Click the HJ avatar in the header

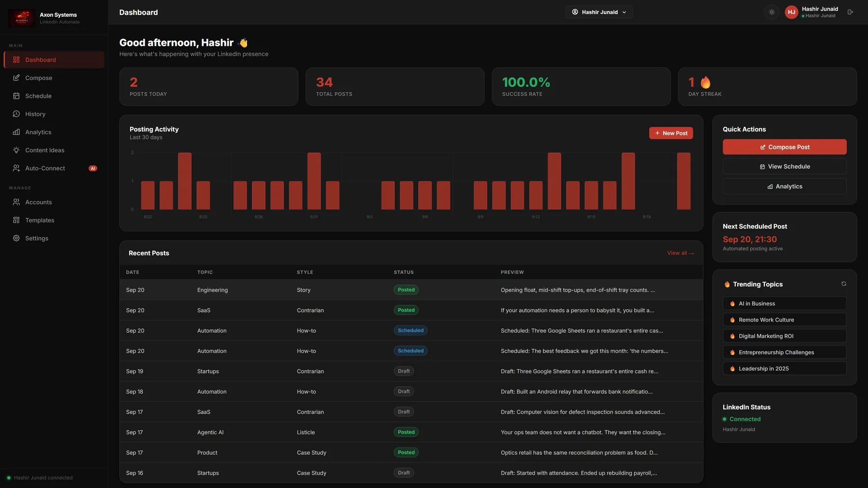[791, 12]
